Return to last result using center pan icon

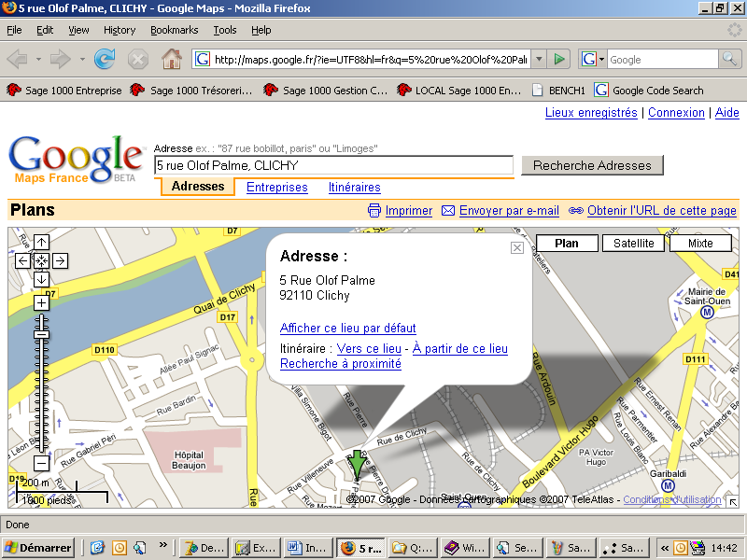41,261
